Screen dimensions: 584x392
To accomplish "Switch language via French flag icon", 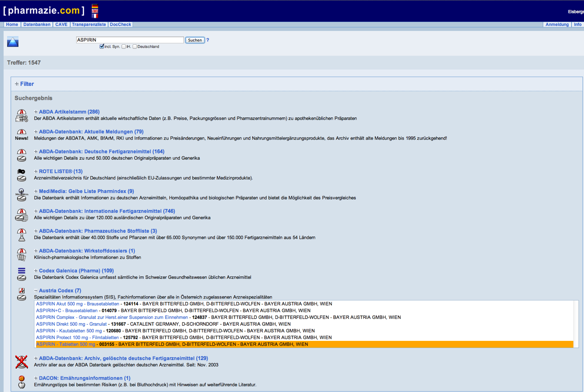I will 95,16.
